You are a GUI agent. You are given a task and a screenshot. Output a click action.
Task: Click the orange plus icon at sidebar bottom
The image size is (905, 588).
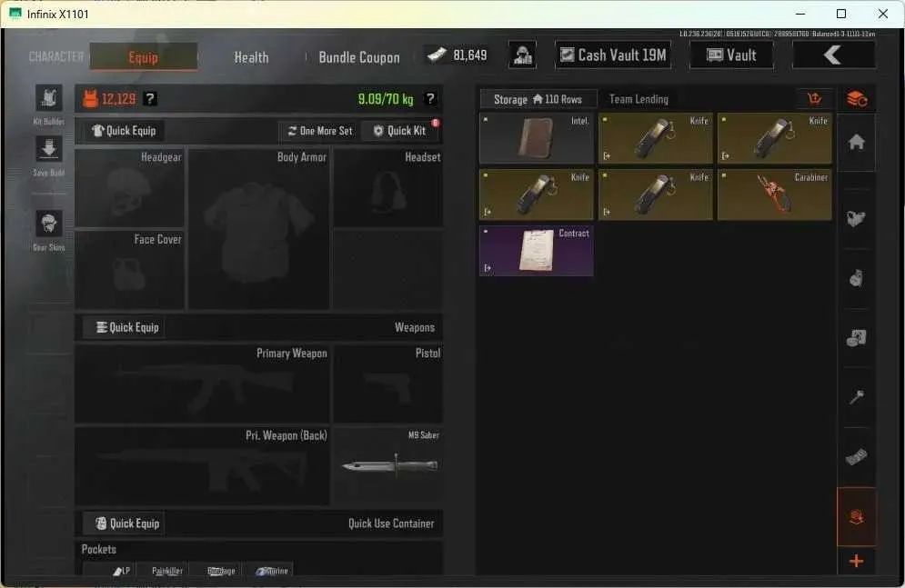click(x=857, y=561)
